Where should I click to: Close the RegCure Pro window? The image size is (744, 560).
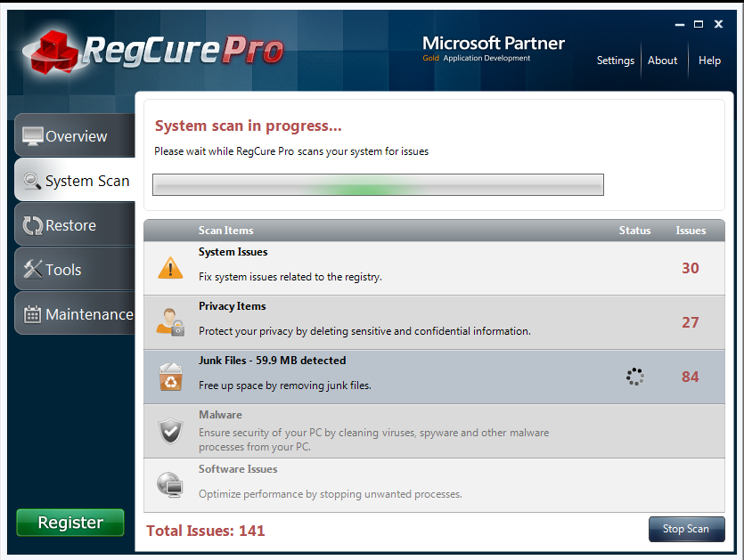click(718, 24)
